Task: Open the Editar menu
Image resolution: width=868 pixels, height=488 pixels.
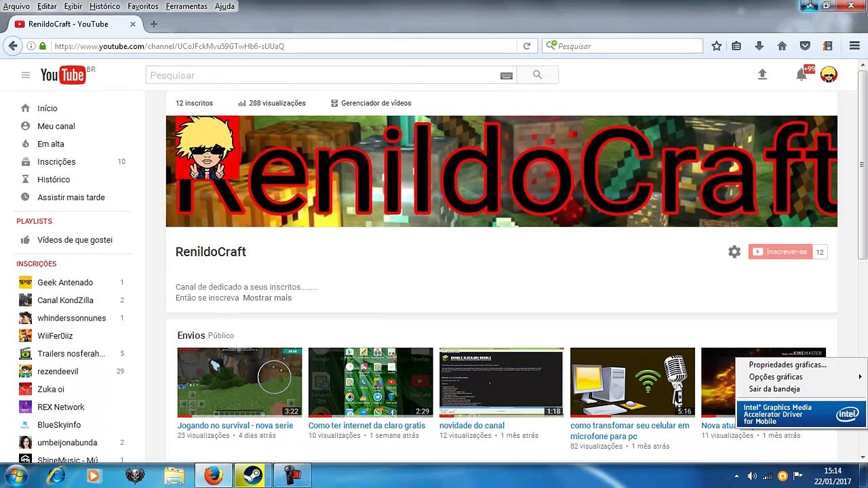Action: 47,6
